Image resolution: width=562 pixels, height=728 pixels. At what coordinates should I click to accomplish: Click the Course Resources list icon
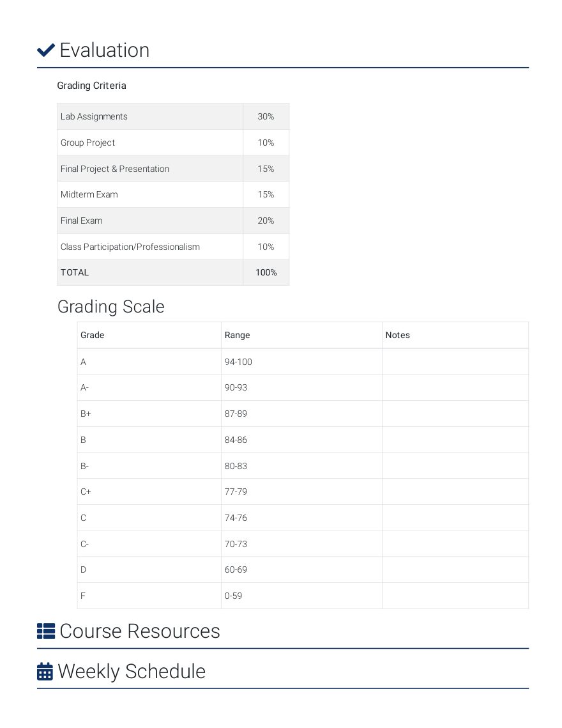(x=46, y=631)
